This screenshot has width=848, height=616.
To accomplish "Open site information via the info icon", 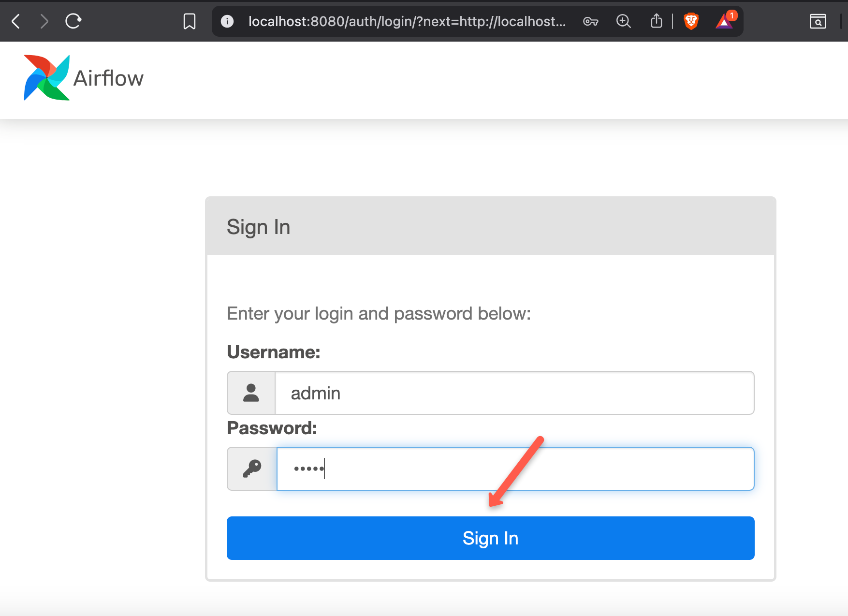I will (x=227, y=21).
